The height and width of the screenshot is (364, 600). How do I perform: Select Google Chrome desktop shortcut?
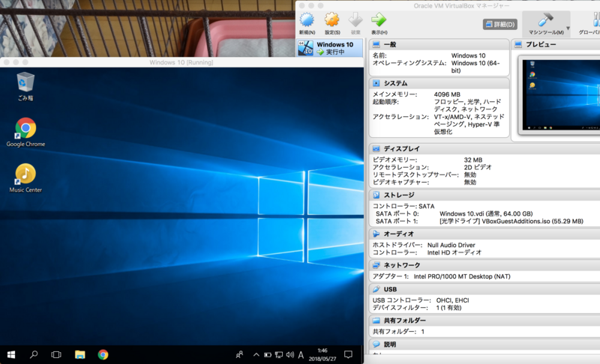coord(25,132)
